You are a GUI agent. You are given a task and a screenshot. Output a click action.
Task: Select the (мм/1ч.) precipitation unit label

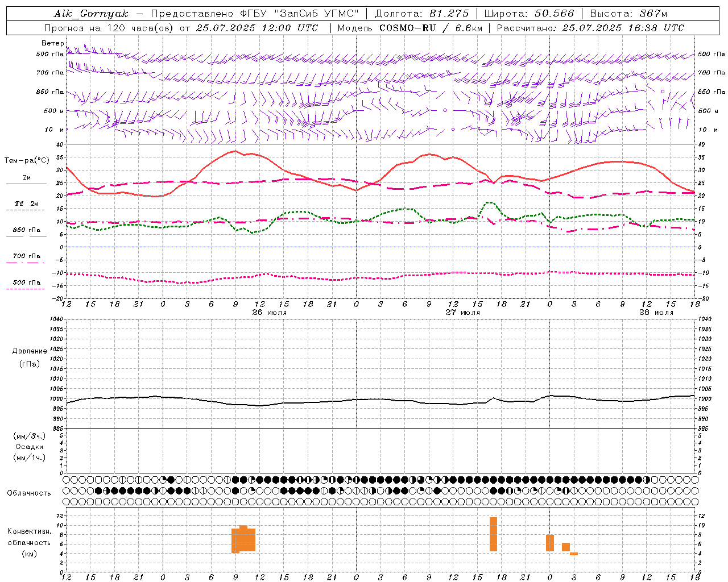point(30,458)
